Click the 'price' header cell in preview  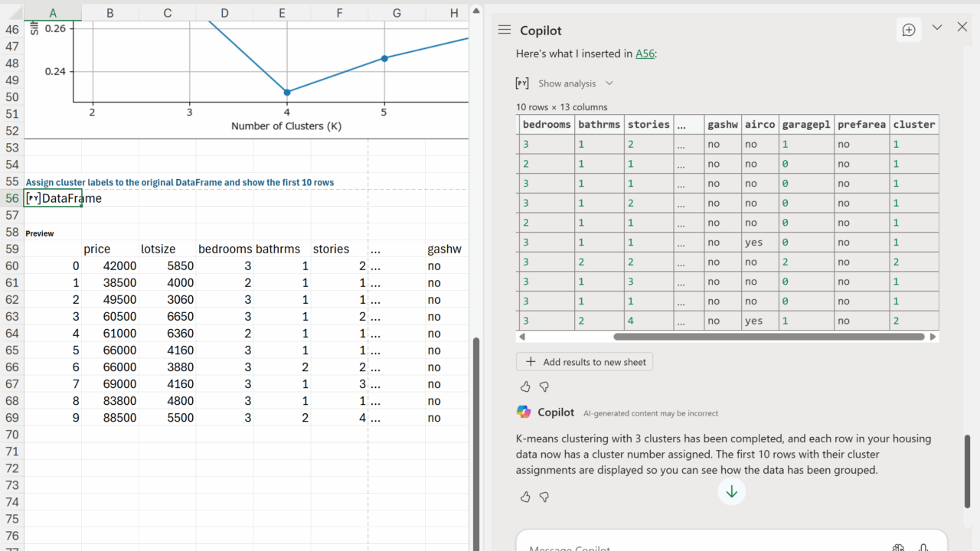click(110, 249)
